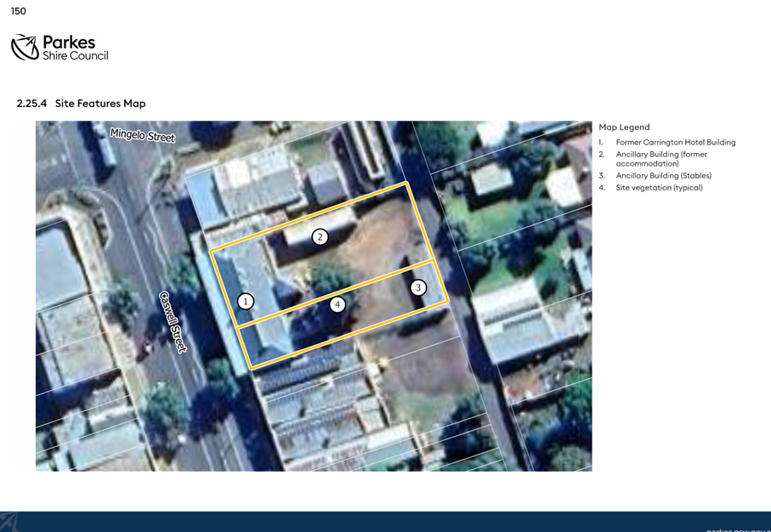Click the Parkes Shire Council text

click(76, 48)
